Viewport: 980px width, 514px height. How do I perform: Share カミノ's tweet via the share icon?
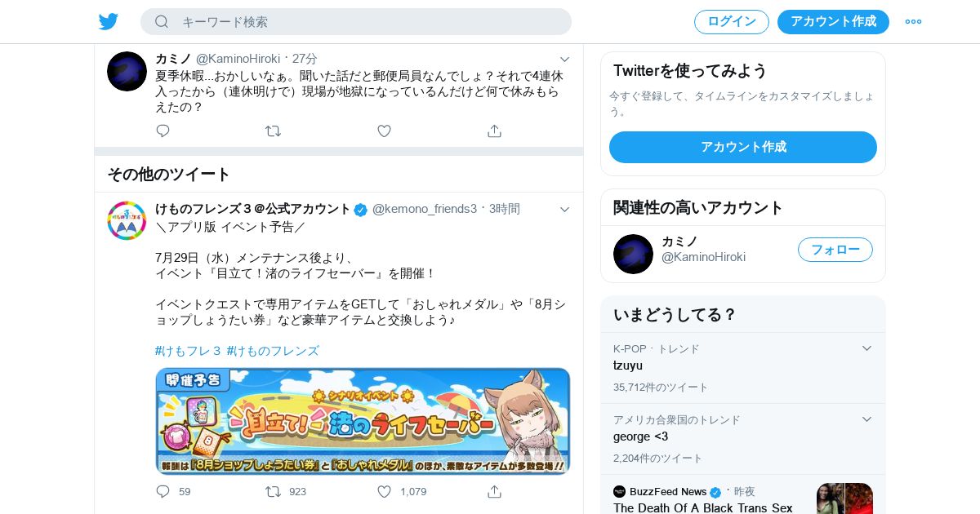pos(494,131)
